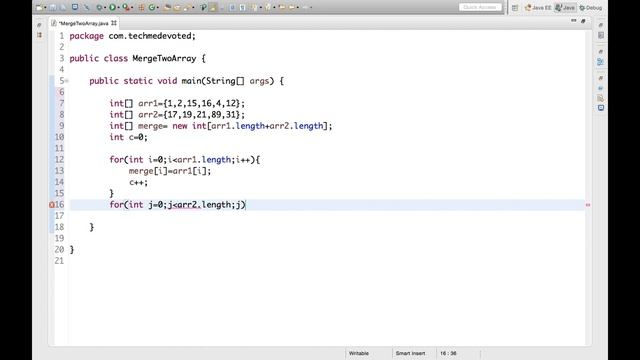Click the error marker on line 16
The height and width of the screenshot is (360, 640).
tap(52, 205)
